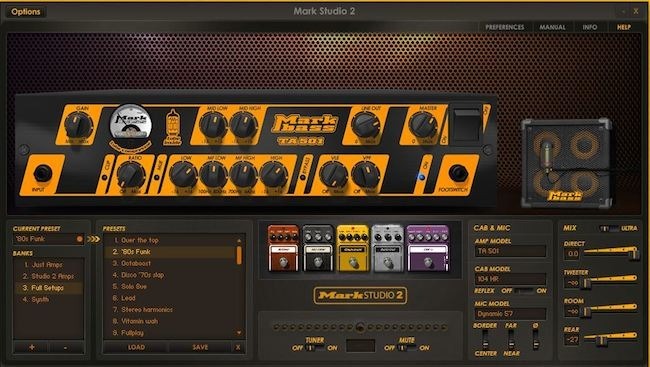This screenshot has width=650, height=367.
Task: Toggle the CLIP LED button
Action: (104, 178)
